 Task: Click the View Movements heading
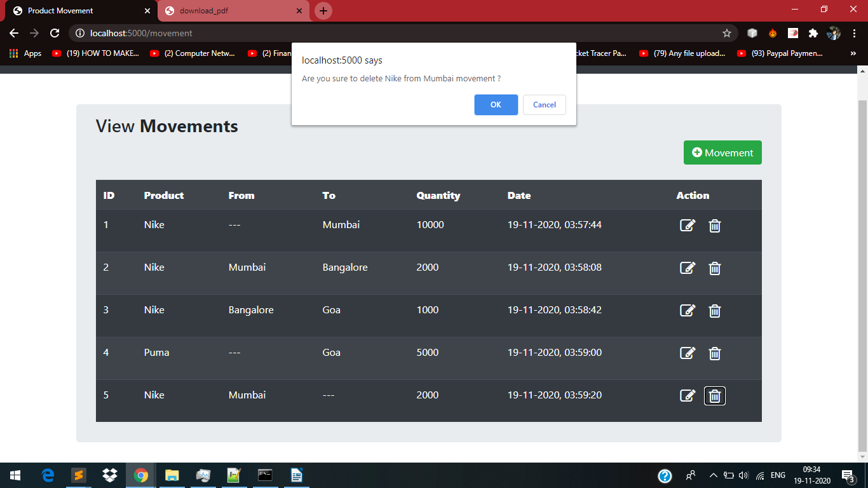167,126
